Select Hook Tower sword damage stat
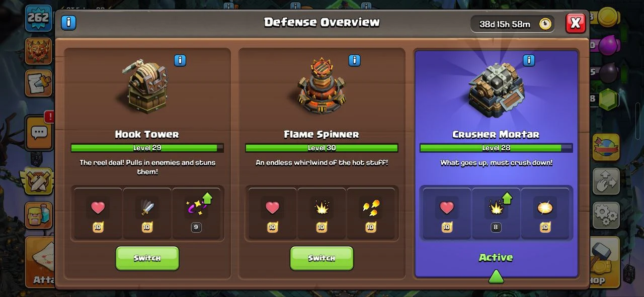The height and width of the screenshot is (297, 644). (147, 213)
